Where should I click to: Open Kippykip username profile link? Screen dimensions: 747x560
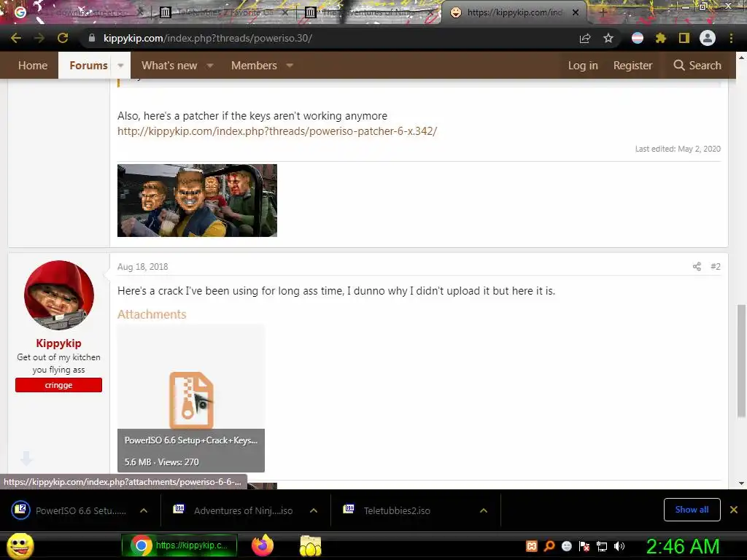click(58, 343)
